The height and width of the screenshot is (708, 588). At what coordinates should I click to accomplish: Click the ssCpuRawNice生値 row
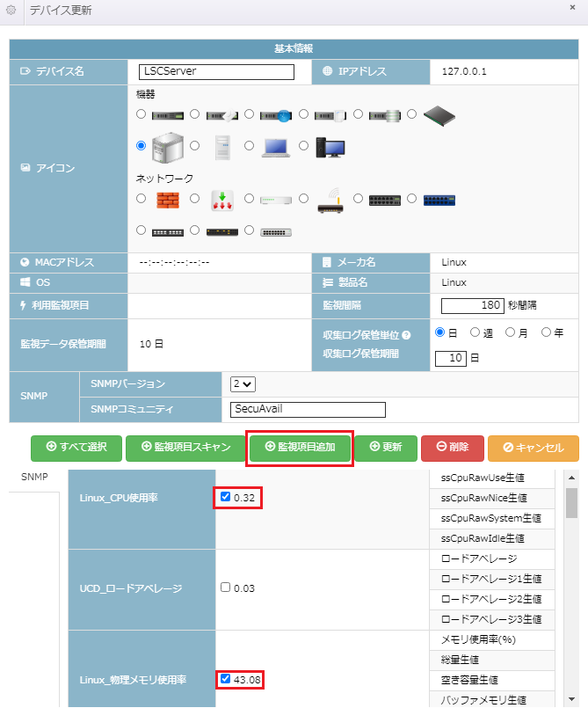click(492, 498)
